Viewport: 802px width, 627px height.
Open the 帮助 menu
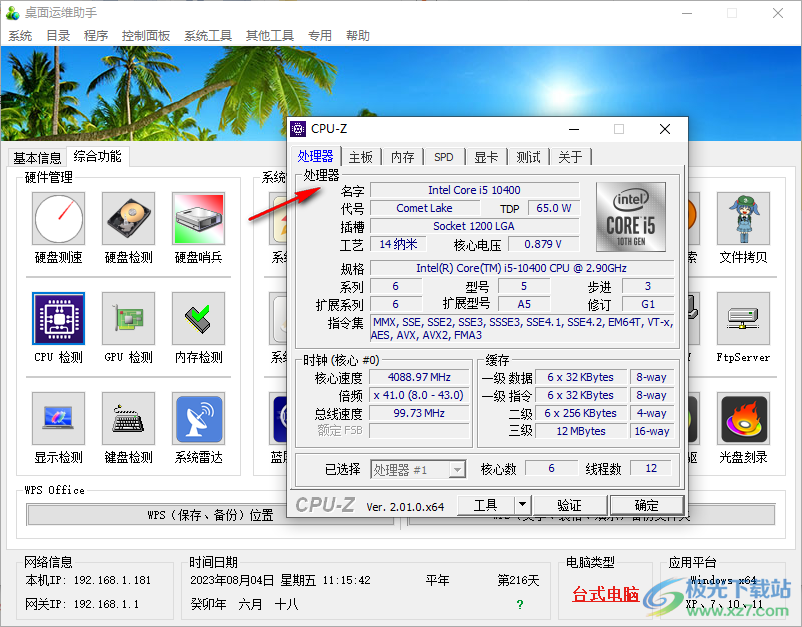pos(358,36)
